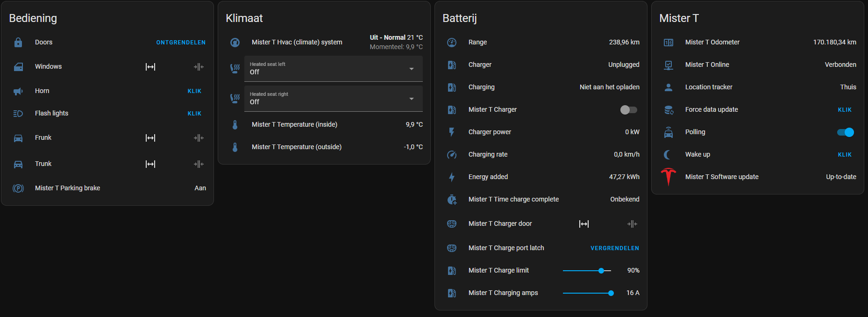Open the Mister T Odometer entry
This screenshot has width=868, height=317.
[x=712, y=42]
